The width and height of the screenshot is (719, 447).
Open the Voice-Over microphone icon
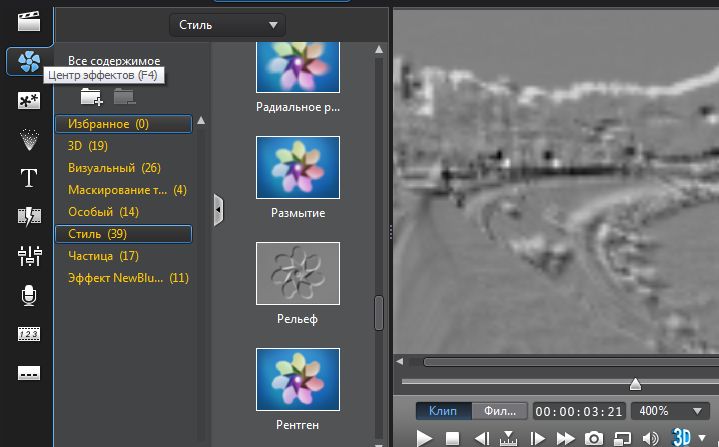pos(29,295)
